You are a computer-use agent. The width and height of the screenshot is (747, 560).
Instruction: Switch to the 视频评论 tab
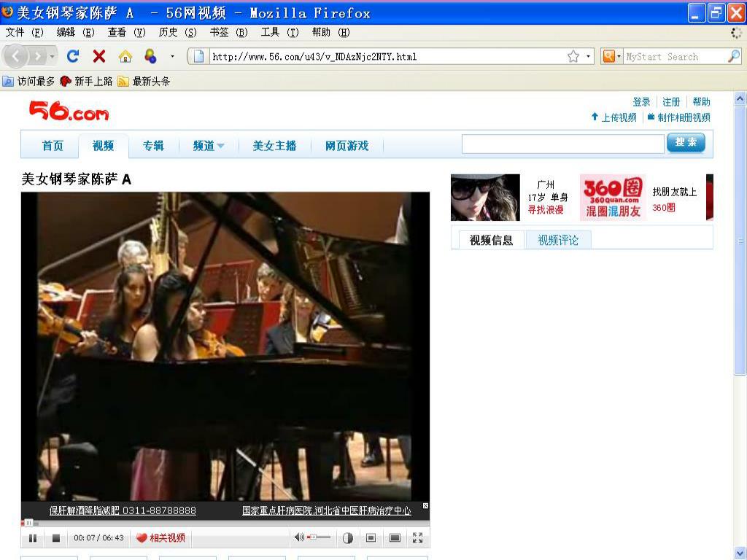(558, 240)
